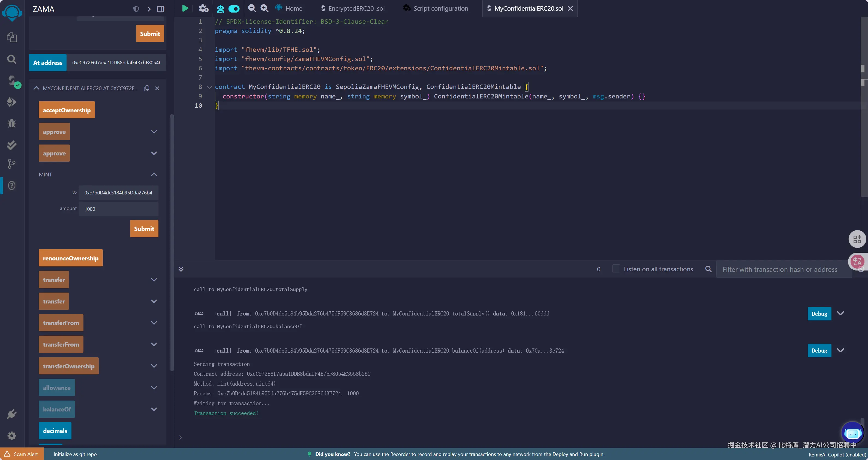Check Listen on all transactions checkbox
This screenshot has height=460, width=868.
click(x=616, y=269)
